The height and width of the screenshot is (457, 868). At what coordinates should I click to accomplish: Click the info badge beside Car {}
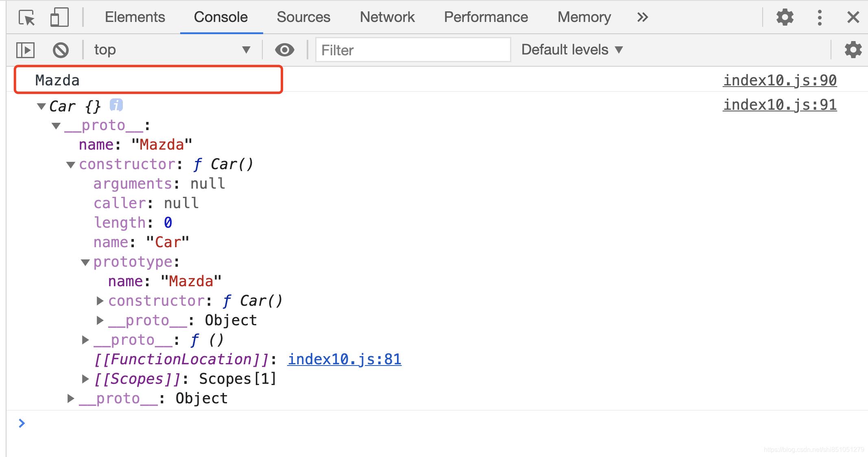click(116, 105)
